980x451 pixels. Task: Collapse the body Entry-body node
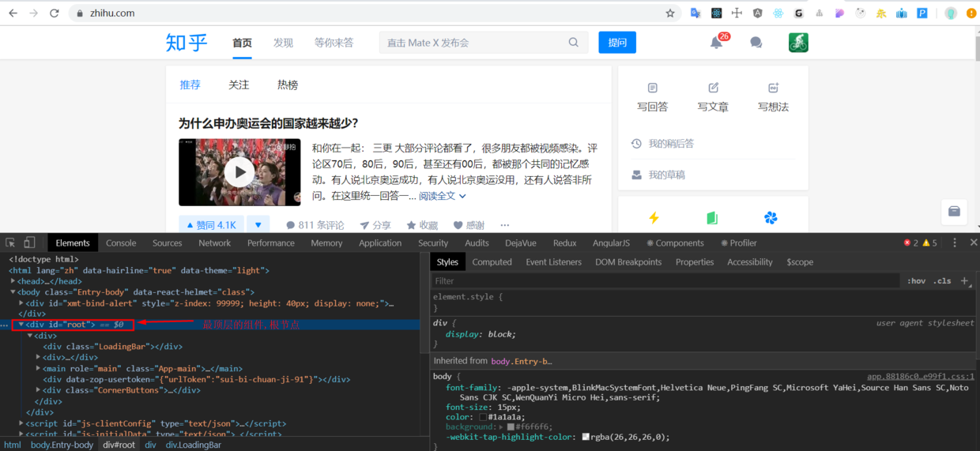(x=13, y=292)
